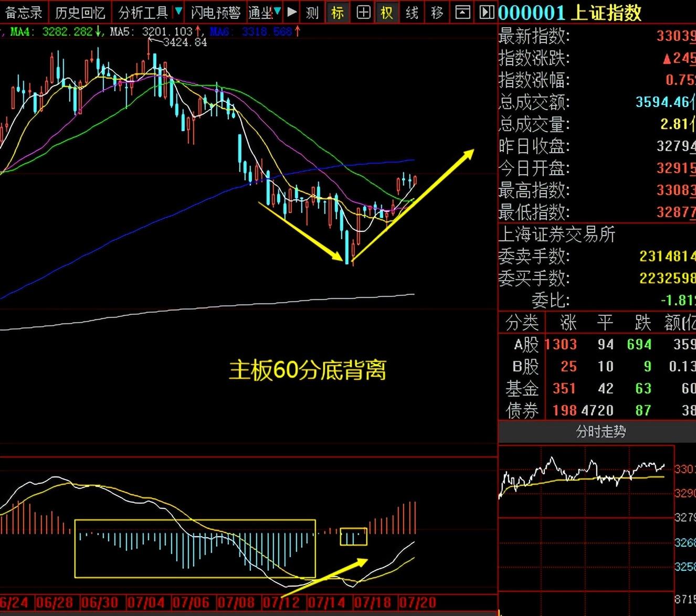Viewport: 696px width, 616px height.
Task: Click the window panel toolbar icon
Action: [x=462, y=12]
